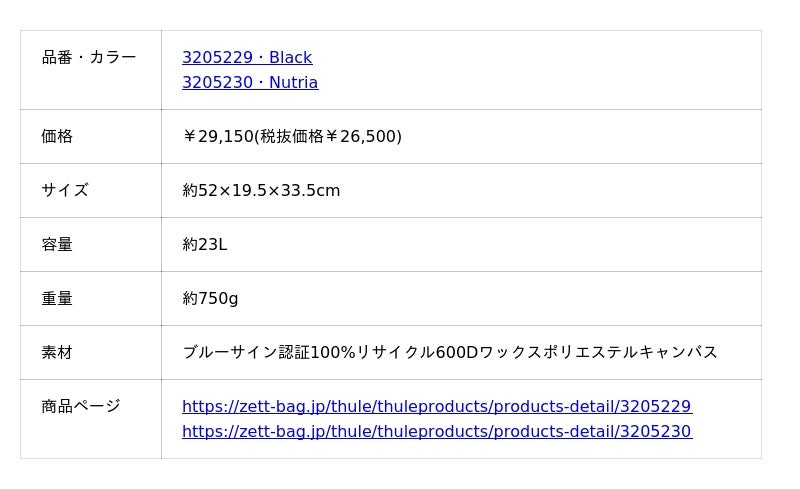Select the サイズ row label

tap(65, 190)
